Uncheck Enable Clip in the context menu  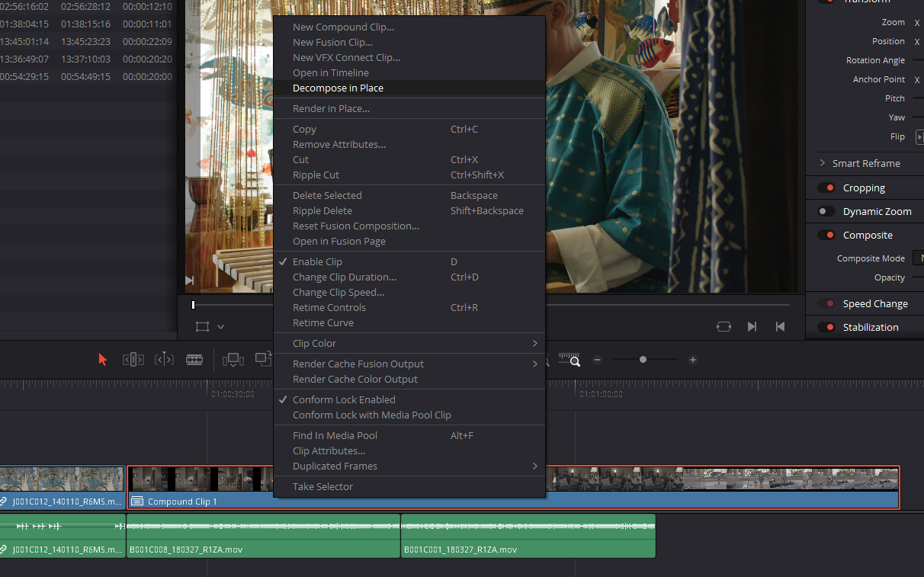tap(409, 261)
